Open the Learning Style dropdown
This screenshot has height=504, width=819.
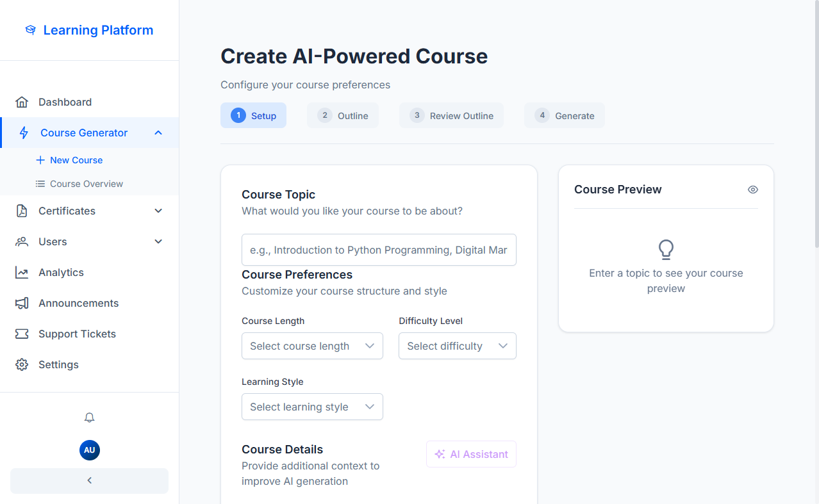[312, 407]
